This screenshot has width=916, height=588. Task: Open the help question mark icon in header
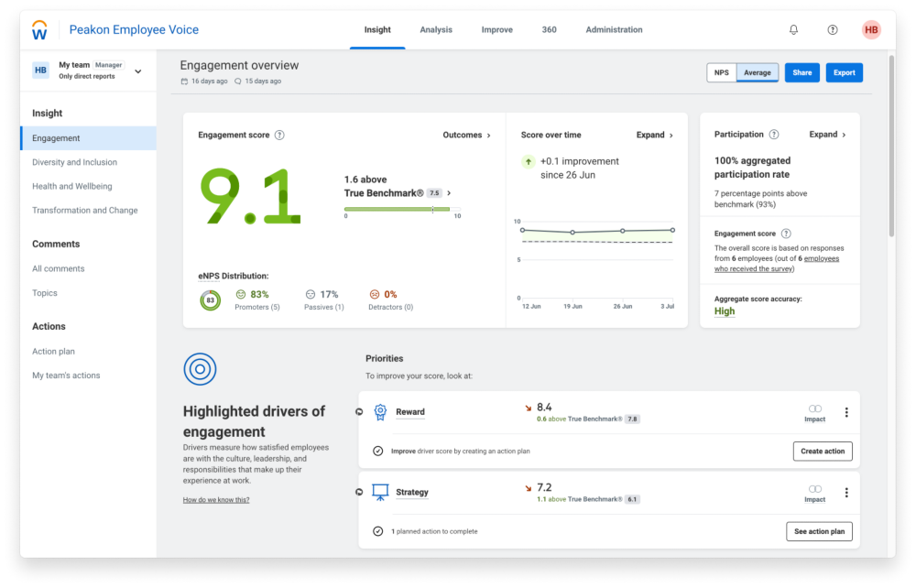[833, 30]
